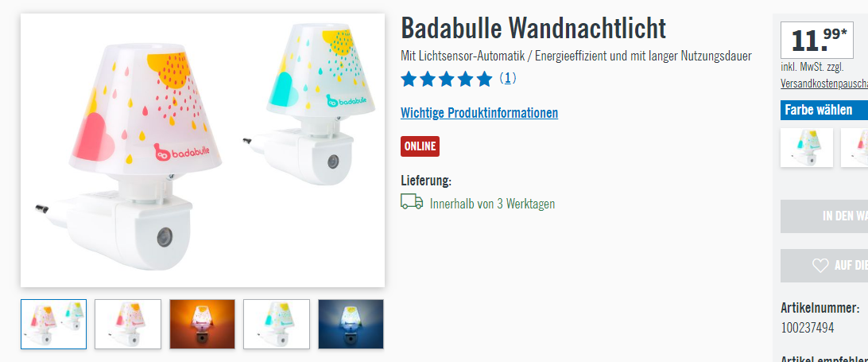The height and width of the screenshot is (362, 868).
Task: Open the first thumbnail showing both lamps
Action: click(54, 325)
